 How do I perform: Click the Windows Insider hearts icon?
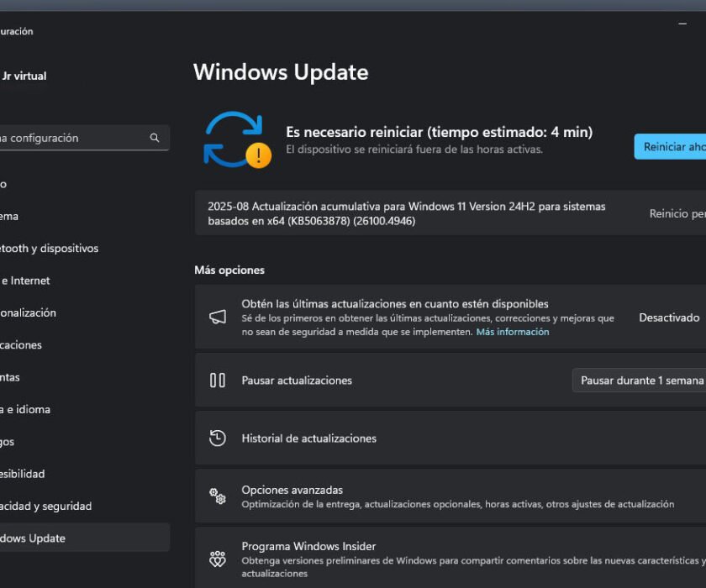218,559
